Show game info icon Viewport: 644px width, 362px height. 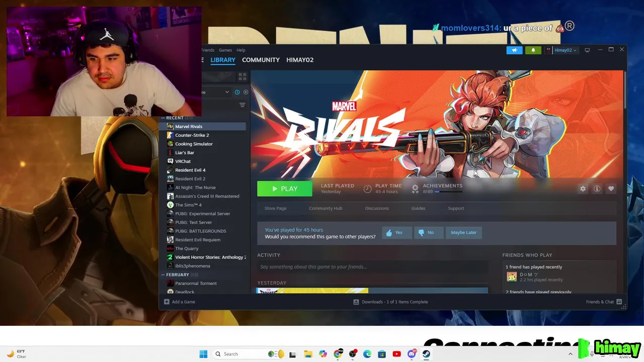pos(597,189)
